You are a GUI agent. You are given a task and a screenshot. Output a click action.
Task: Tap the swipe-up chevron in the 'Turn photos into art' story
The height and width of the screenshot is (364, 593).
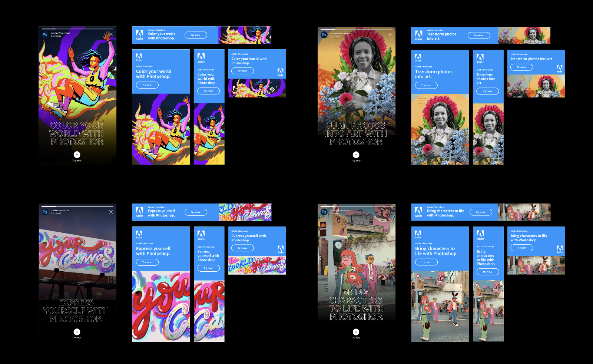[356, 155]
